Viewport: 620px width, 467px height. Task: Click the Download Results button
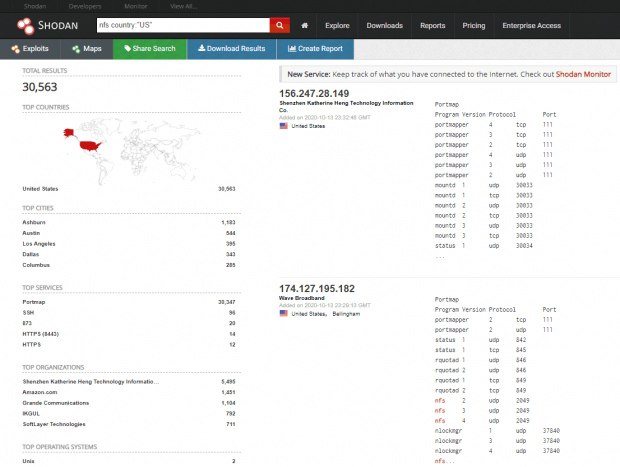pos(232,49)
